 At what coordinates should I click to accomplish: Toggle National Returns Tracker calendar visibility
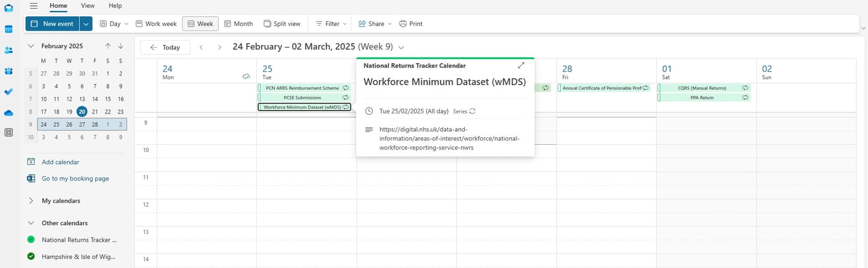click(x=31, y=240)
